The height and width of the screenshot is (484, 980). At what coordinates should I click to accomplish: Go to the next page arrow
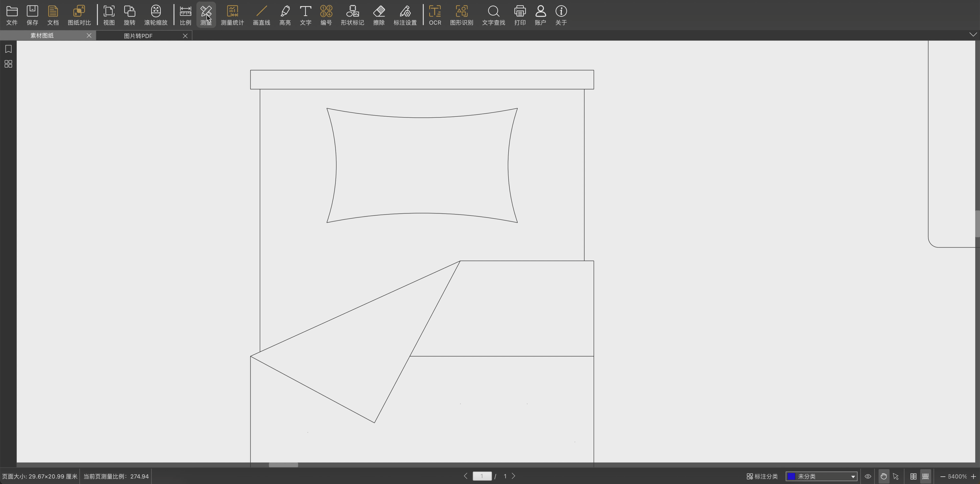(x=513, y=476)
